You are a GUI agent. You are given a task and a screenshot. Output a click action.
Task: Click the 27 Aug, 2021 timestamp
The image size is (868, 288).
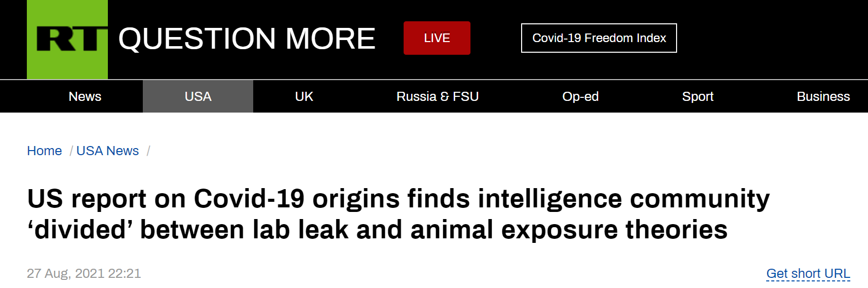pyautogui.click(x=84, y=274)
